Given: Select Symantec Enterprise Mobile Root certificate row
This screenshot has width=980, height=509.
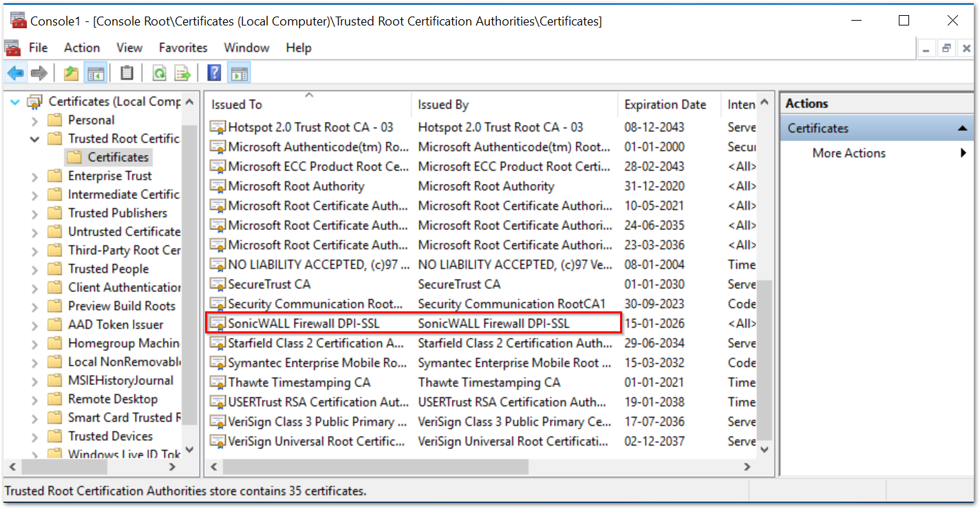Looking at the screenshot, I should pyautogui.click(x=481, y=363).
